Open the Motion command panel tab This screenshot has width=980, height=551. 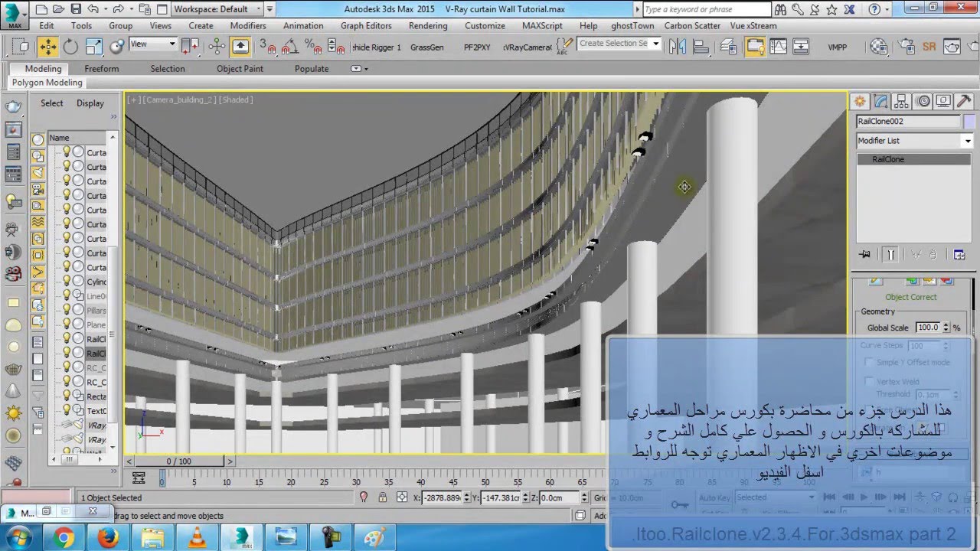(923, 101)
